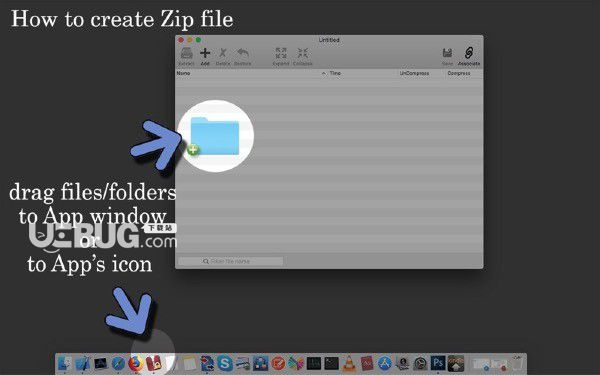Open Finder from the Dock
The width and height of the screenshot is (600, 375).
(65, 363)
